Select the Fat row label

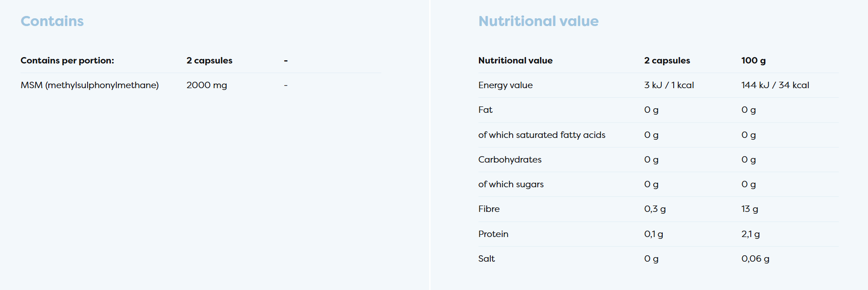tap(485, 110)
